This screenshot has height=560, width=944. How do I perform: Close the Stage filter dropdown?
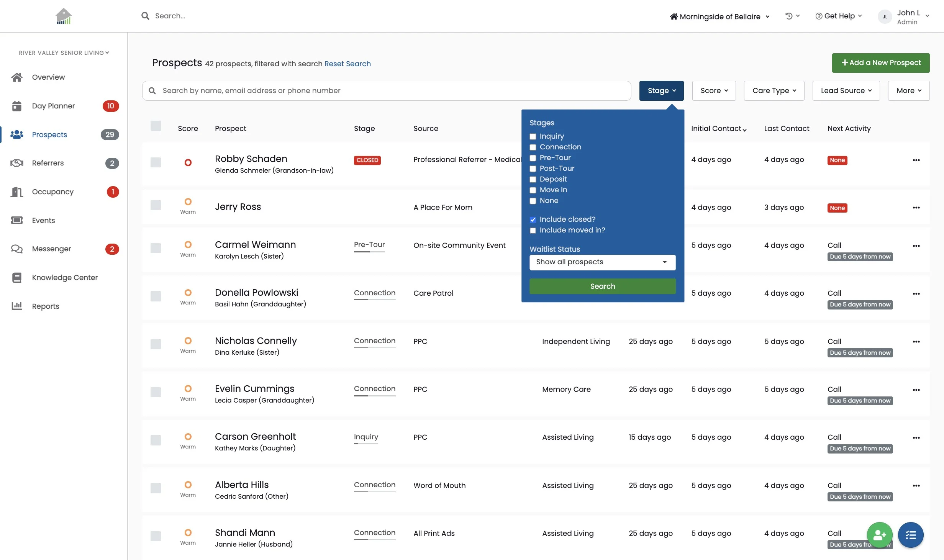(x=662, y=91)
